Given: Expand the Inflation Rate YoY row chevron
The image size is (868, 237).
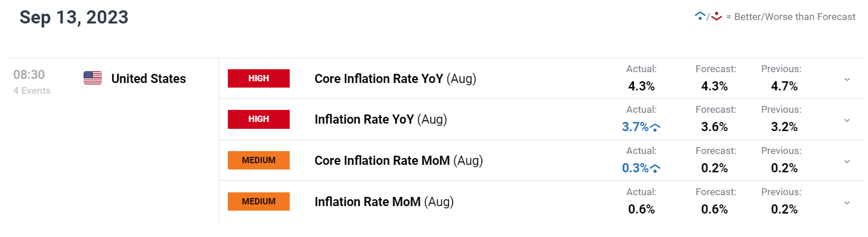Looking at the screenshot, I should [x=847, y=120].
